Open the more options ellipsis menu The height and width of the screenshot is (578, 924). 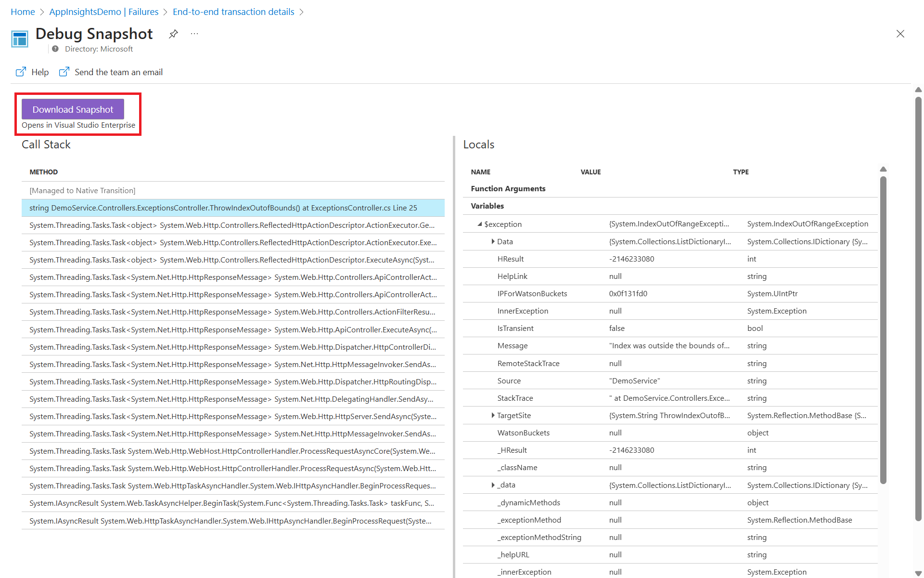[194, 34]
